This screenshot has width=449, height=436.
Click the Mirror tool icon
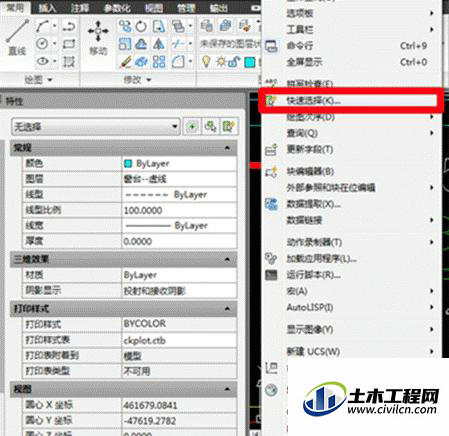click(x=159, y=44)
